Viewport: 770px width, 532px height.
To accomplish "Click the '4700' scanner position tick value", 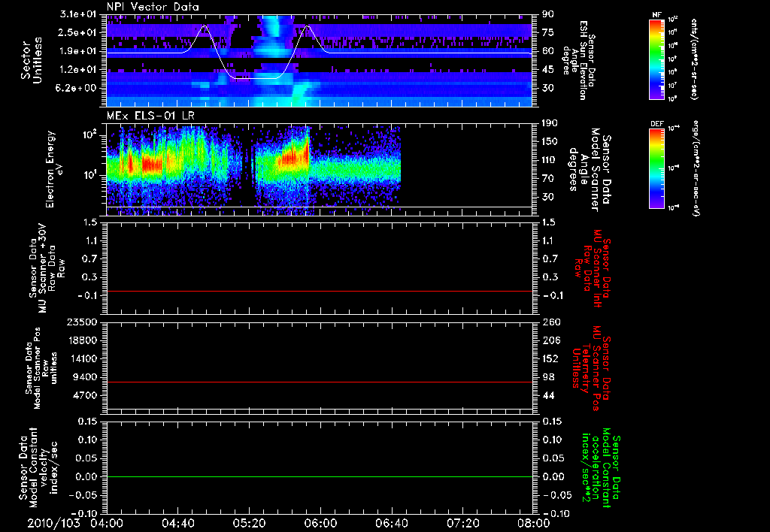I will click(84, 395).
